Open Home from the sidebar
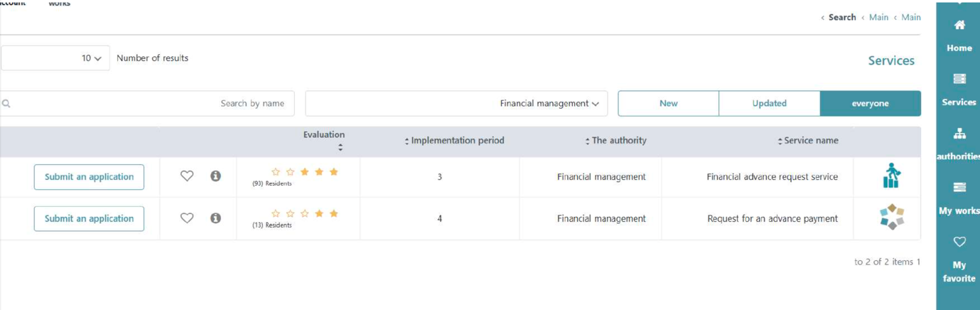This screenshot has height=310, width=980. click(959, 36)
